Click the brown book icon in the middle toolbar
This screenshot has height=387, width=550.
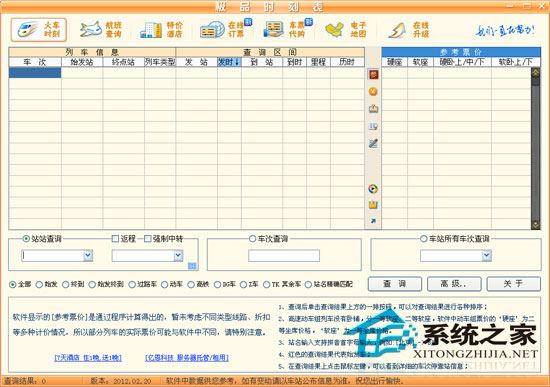coord(373,74)
